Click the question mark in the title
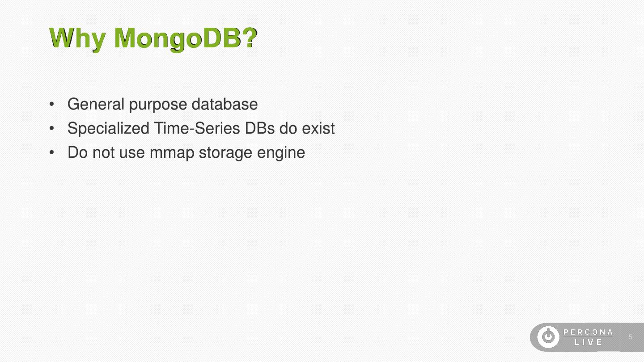Screen dimensions: 644x362 pos(250,38)
